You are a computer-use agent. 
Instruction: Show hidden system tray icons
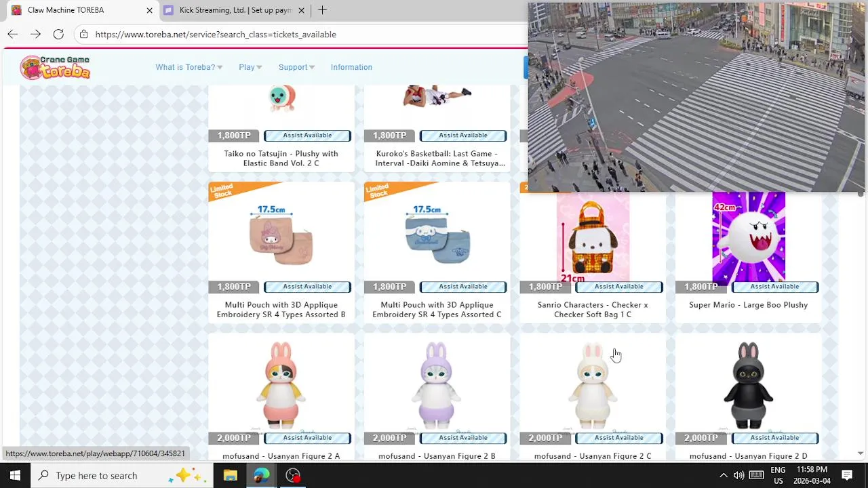pos(723,475)
